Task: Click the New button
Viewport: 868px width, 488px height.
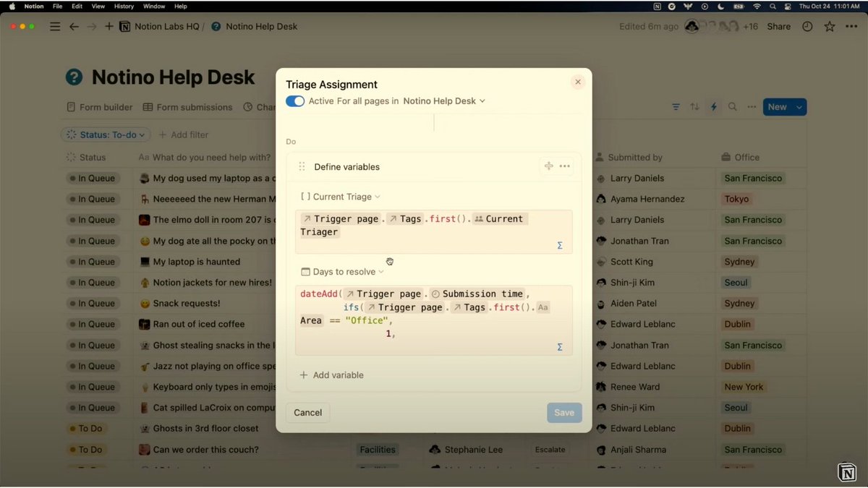Action: pyautogui.click(x=778, y=107)
